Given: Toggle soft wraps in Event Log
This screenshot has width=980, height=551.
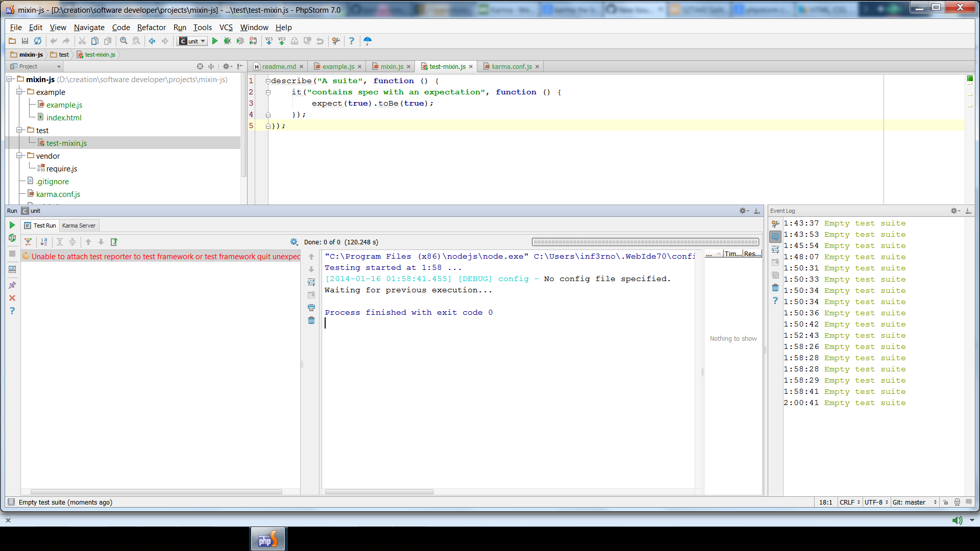Looking at the screenshot, I should (x=775, y=249).
